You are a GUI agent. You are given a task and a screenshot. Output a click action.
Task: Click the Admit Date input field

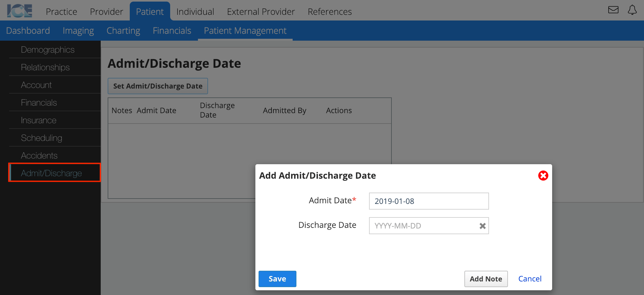point(429,201)
